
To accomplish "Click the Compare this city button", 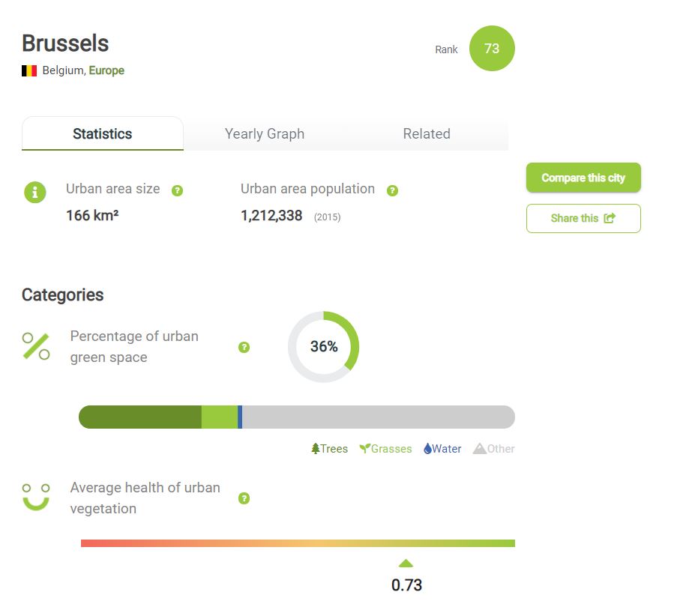I will [583, 178].
